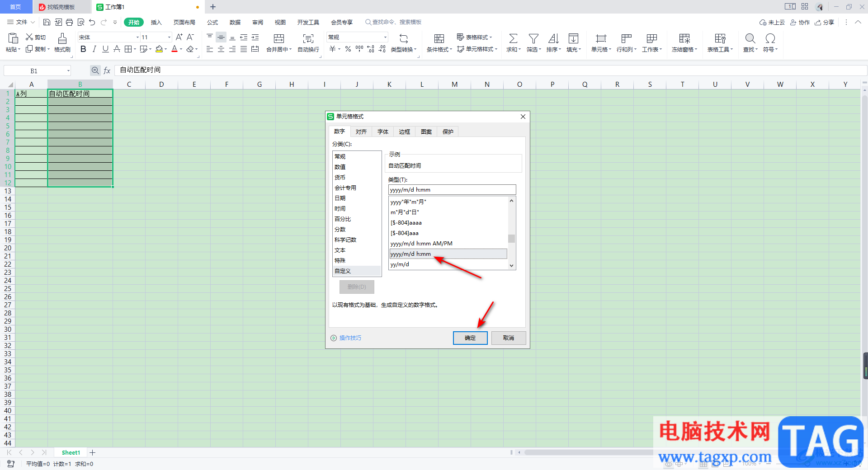
Task: Click the Cut scissors icon
Action: (x=30, y=37)
